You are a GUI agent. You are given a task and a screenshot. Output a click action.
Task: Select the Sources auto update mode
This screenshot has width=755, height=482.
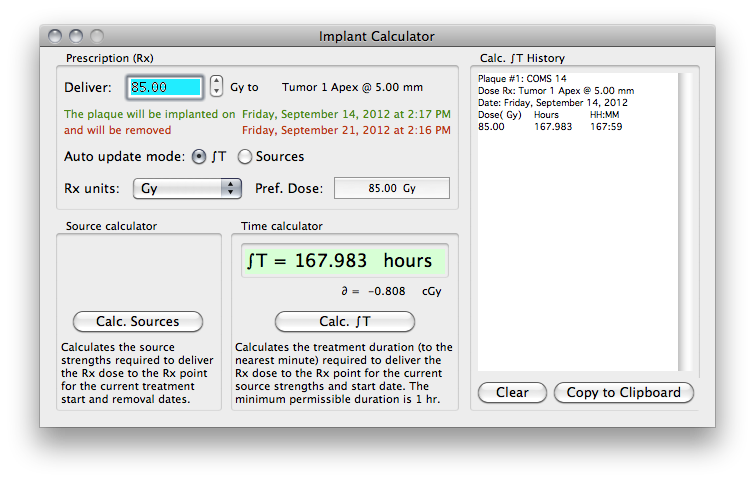coord(245,156)
